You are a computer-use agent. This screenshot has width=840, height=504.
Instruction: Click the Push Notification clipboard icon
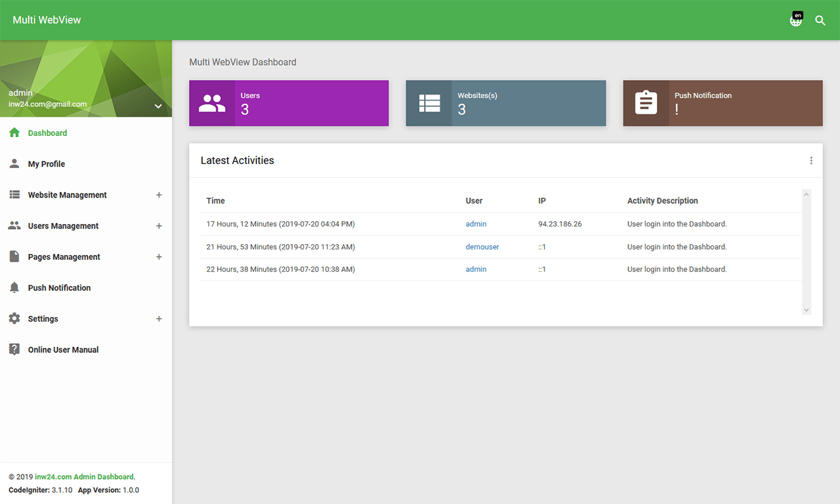646,103
